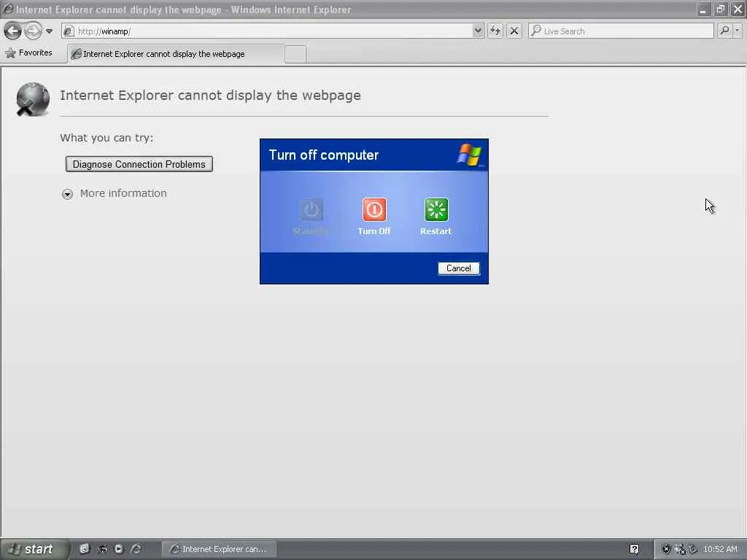The width and height of the screenshot is (747, 560).
Task: Launch the round media player quick launch icon
Action: click(x=119, y=549)
